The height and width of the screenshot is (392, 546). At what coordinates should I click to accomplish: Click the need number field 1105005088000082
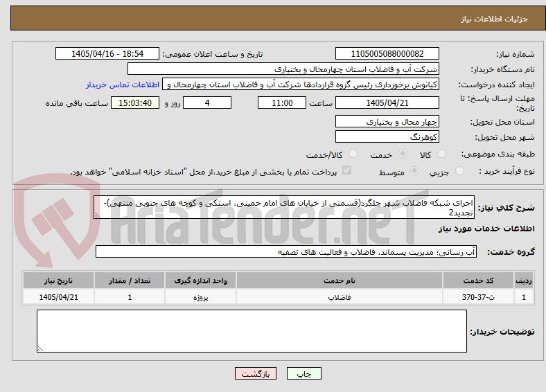(x=387, y=53)
